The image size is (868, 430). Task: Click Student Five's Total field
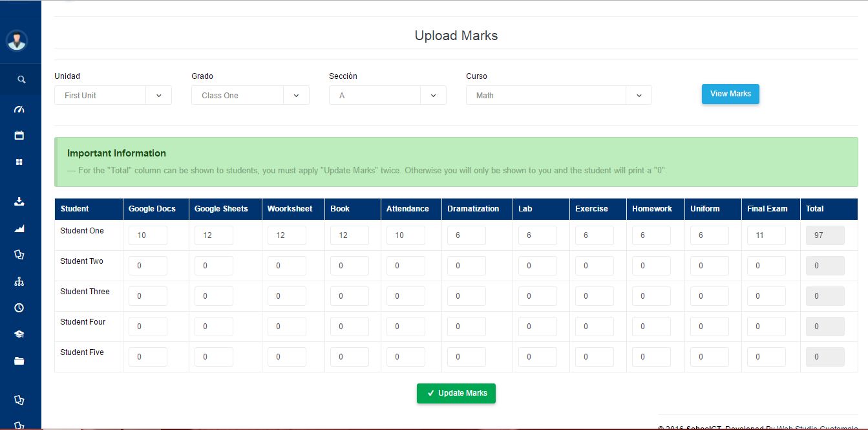825,357
